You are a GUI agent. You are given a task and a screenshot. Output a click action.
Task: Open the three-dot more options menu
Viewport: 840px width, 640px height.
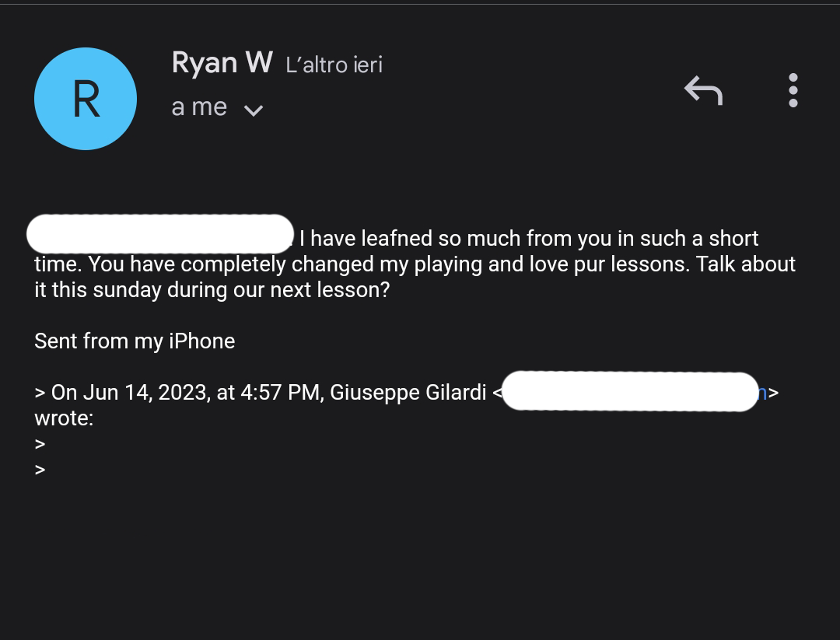pos(793,90)
